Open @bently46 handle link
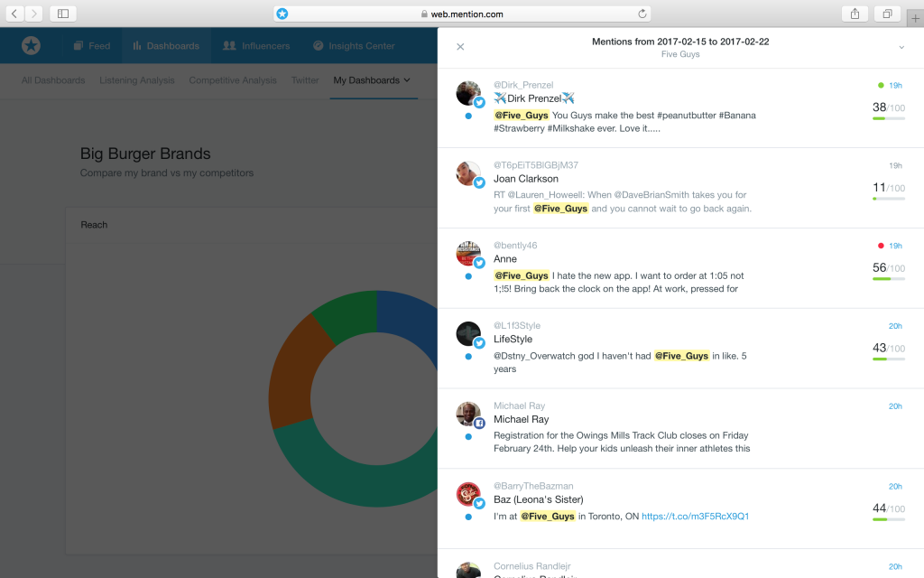This screenshot has width=924, height=578. point(515,246)
